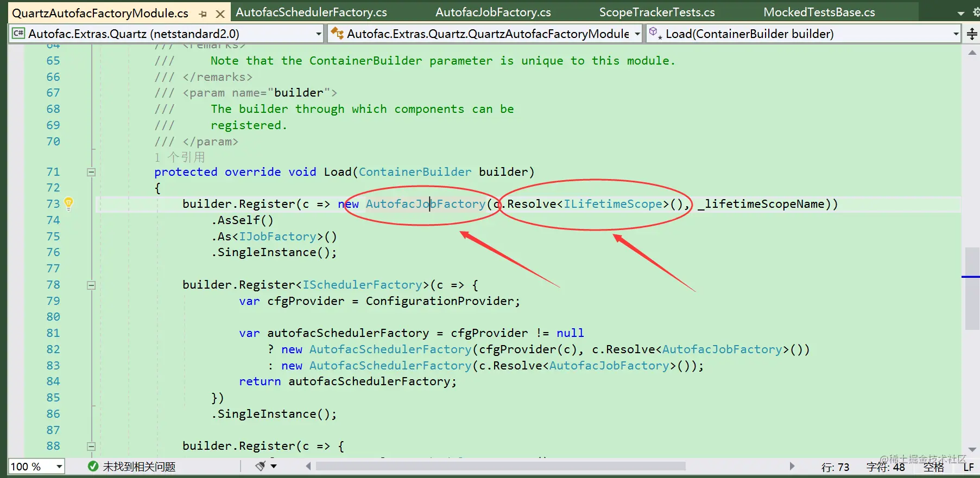980x478 pixels.
Task: Click the '未找到相关问题' status text
Action: [139, 467]
